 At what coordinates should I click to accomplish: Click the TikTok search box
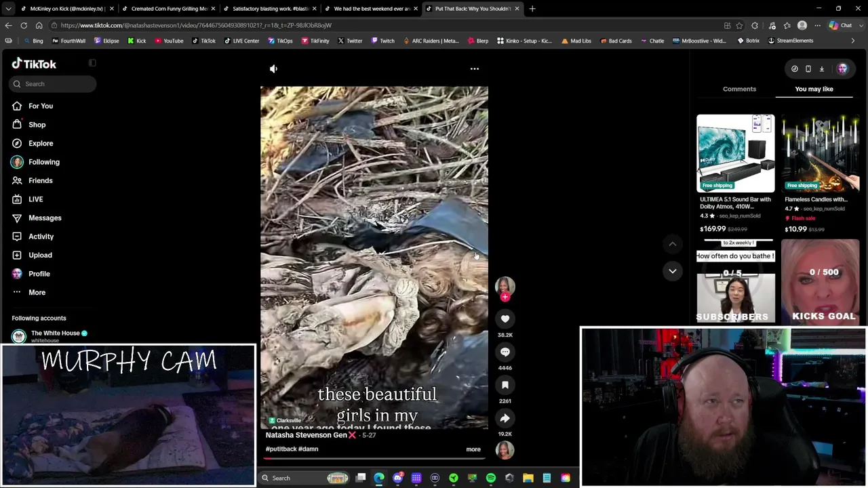coord(54,84)
